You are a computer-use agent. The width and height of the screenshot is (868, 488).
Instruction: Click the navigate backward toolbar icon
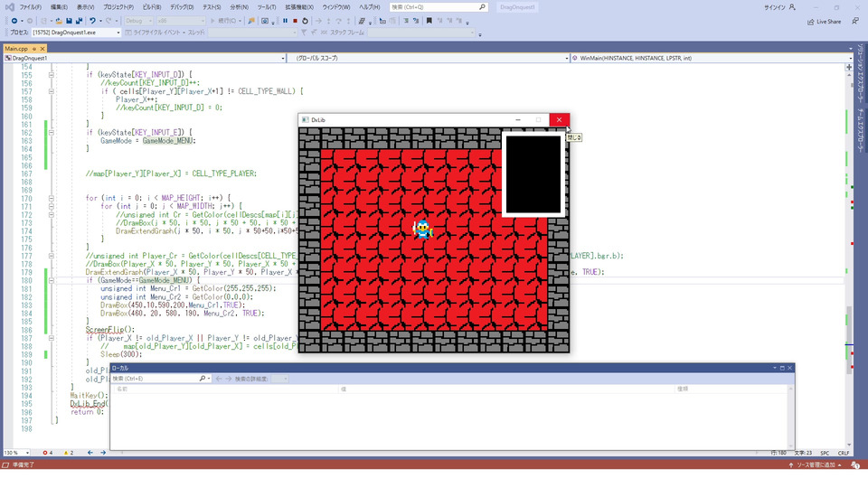click(x=14, y=21)
